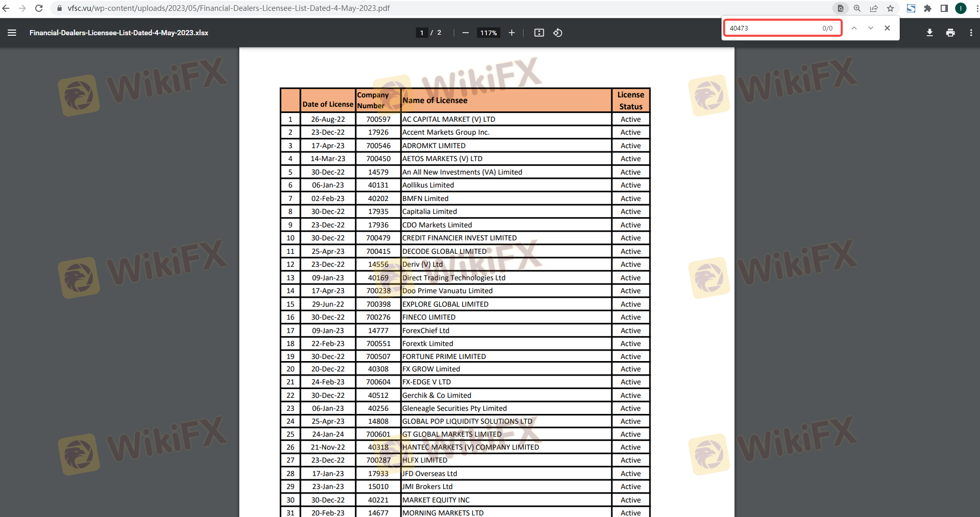Click the browser forward arrow
This screenshot has height=517, width=980.
22,8
